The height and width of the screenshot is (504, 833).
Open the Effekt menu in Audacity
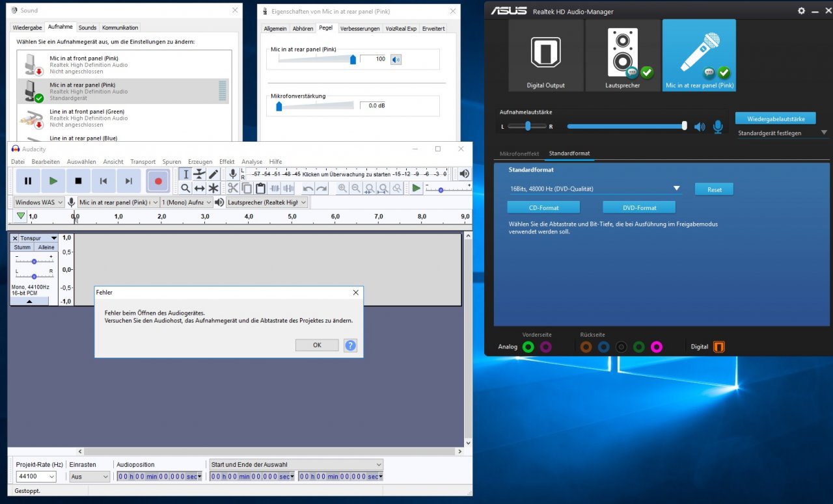(226, 161)
